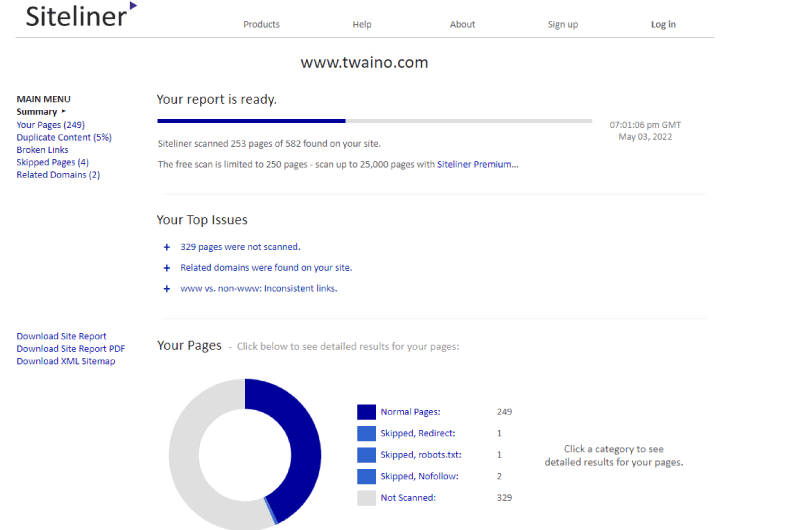Download XML Sitemap
Viewport: 800px width, 530px height.
(66, 361)
